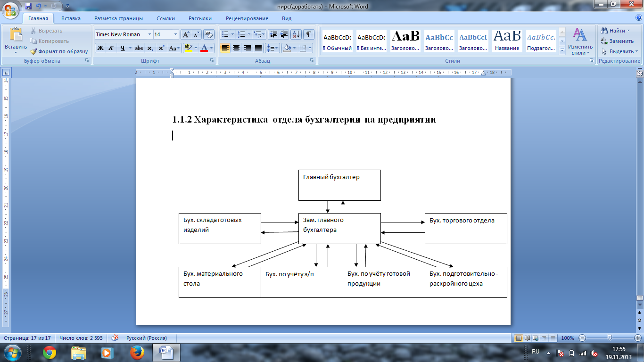Switch to Рецензирование tab

pos(247,18)
